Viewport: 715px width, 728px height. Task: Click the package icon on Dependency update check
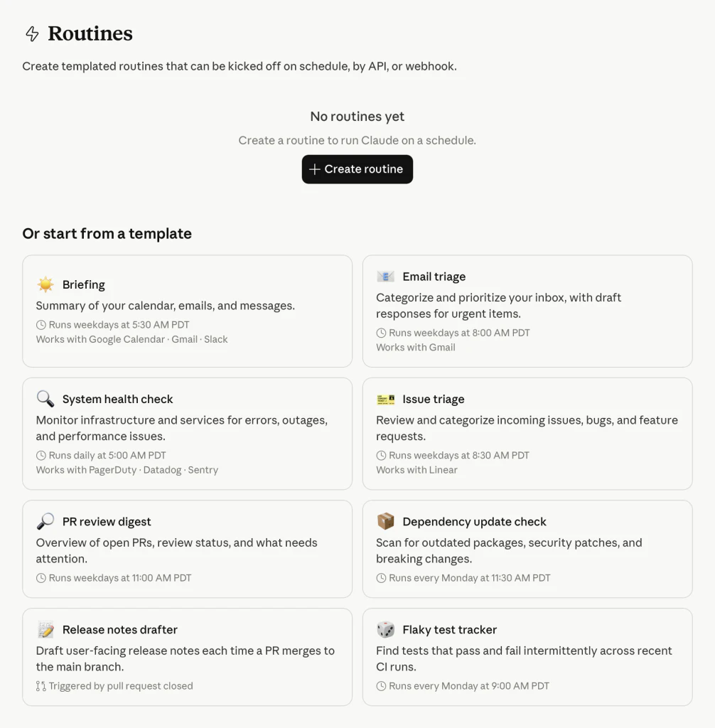pos(385,521)
